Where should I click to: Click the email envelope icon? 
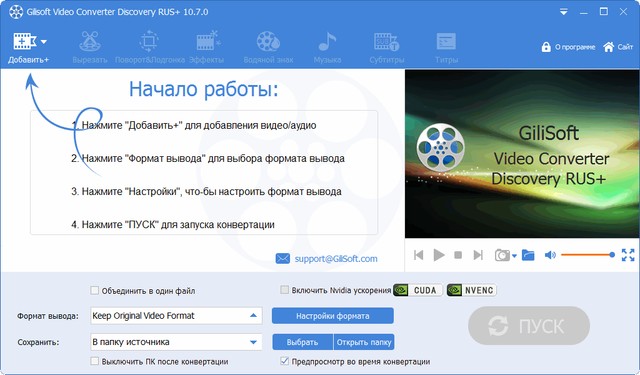282,259
